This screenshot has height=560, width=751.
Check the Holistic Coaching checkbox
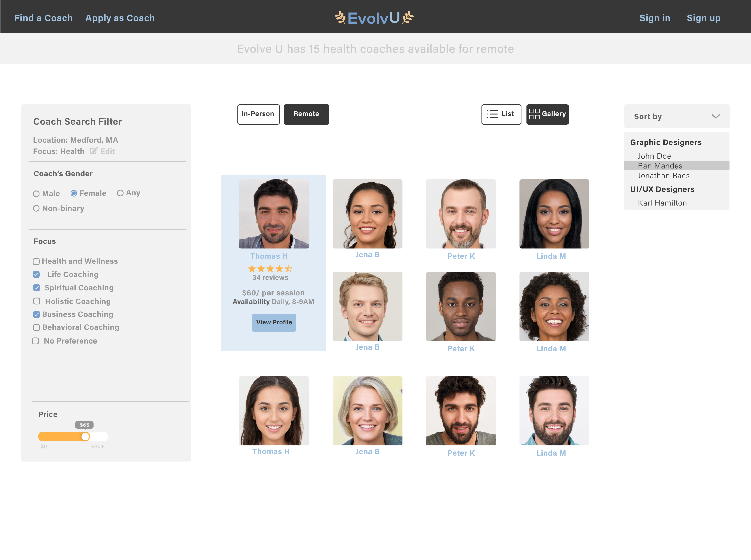(37, 301)
